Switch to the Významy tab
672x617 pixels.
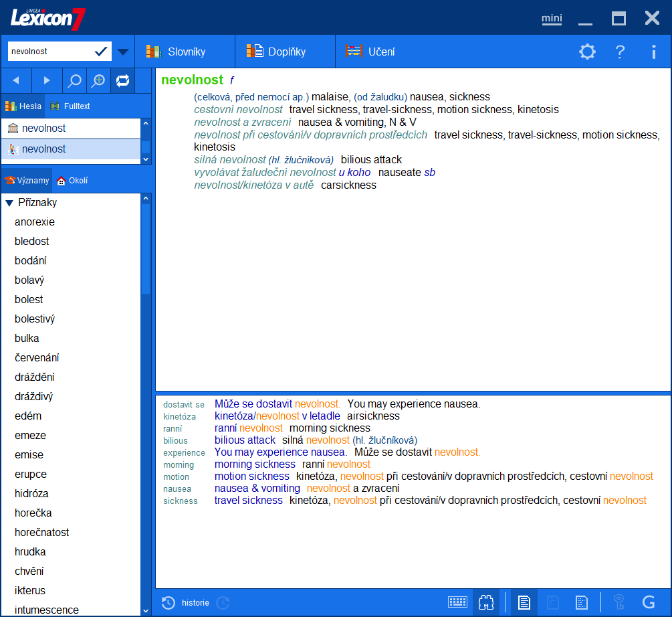27,181
